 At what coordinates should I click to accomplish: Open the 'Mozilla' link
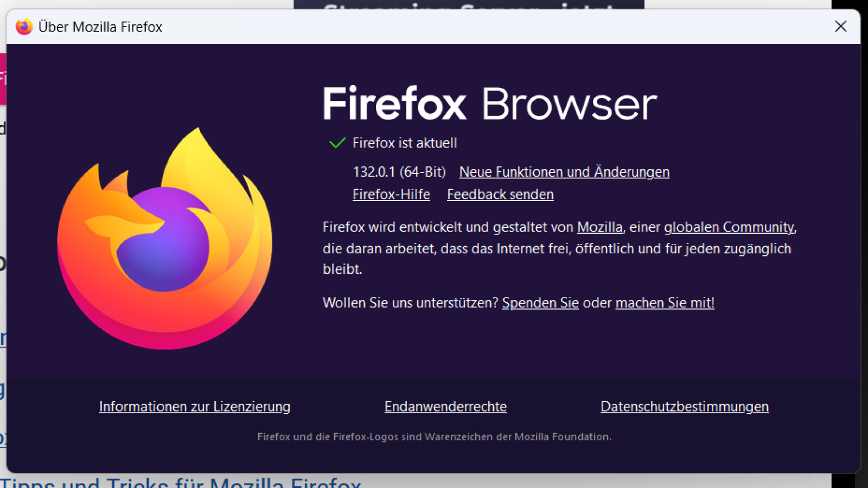coord(599,227)
